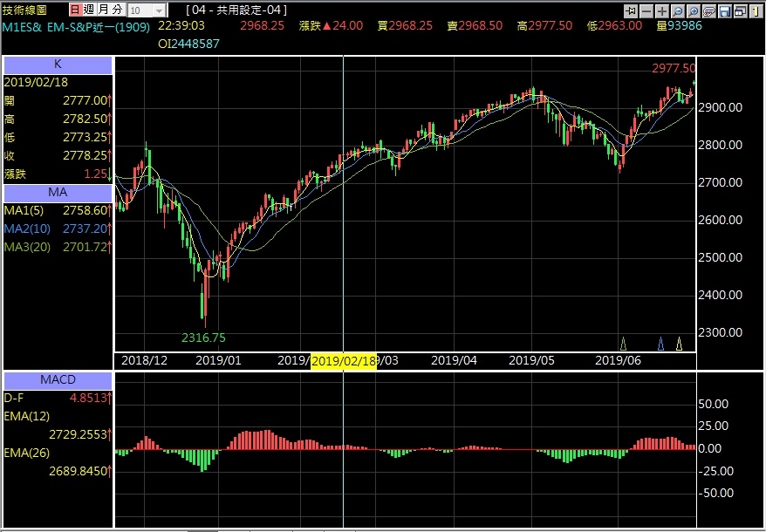Click the 共用設定-04 settings label
The width and height of the screenshot is (766, 532).
tap(236, 10)
